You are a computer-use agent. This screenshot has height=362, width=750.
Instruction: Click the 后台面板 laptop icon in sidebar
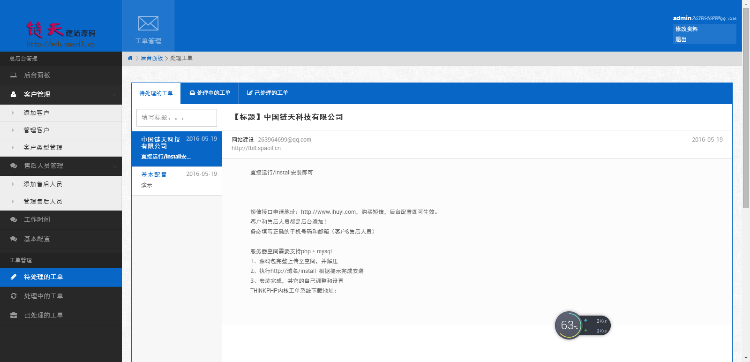13,76
